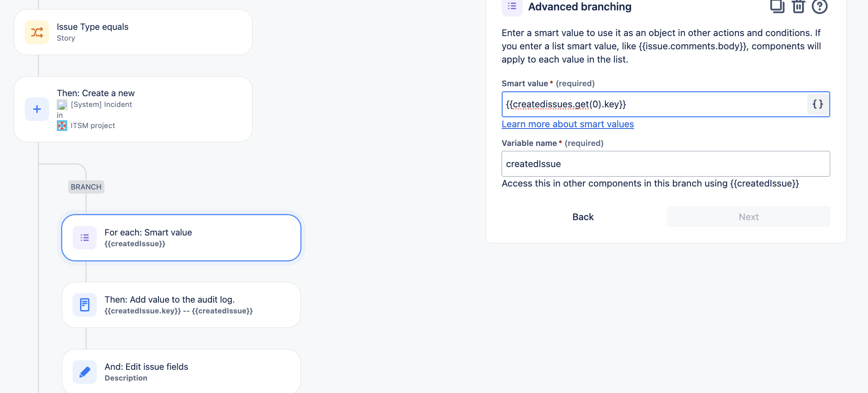Select the BRANCH label
The image size is (868, 393).
point(86,187)
